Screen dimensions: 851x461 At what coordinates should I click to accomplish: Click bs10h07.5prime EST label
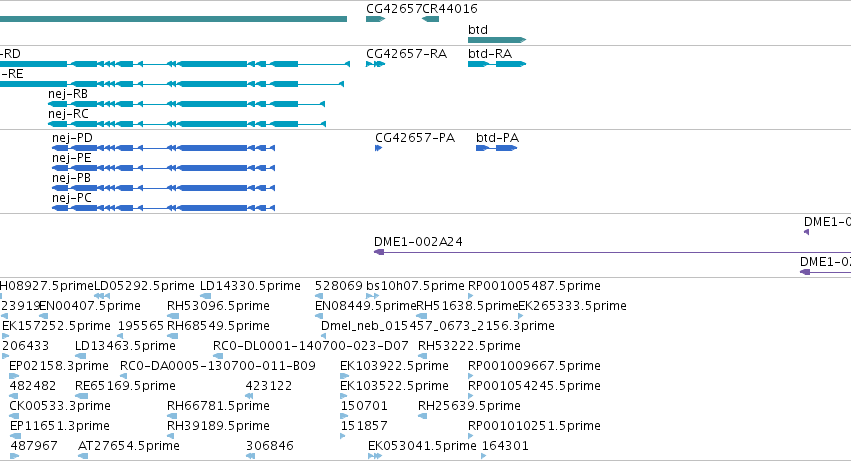coord(415,286)
